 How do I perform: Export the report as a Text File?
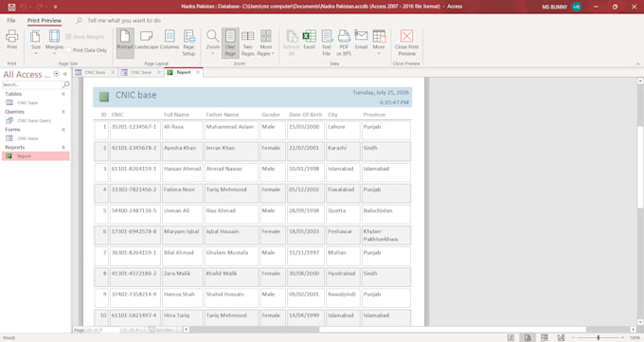[x=327, y=43]
